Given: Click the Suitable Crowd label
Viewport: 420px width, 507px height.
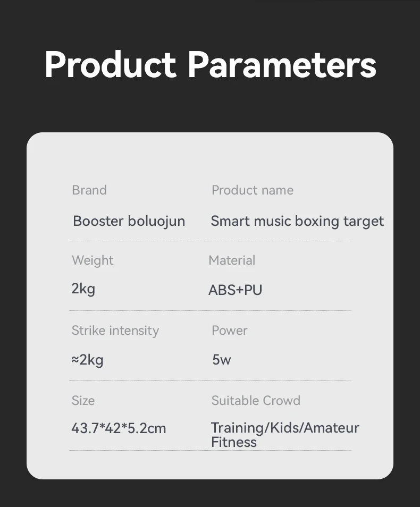Looking at the screenshot, I should click(256, 401).
